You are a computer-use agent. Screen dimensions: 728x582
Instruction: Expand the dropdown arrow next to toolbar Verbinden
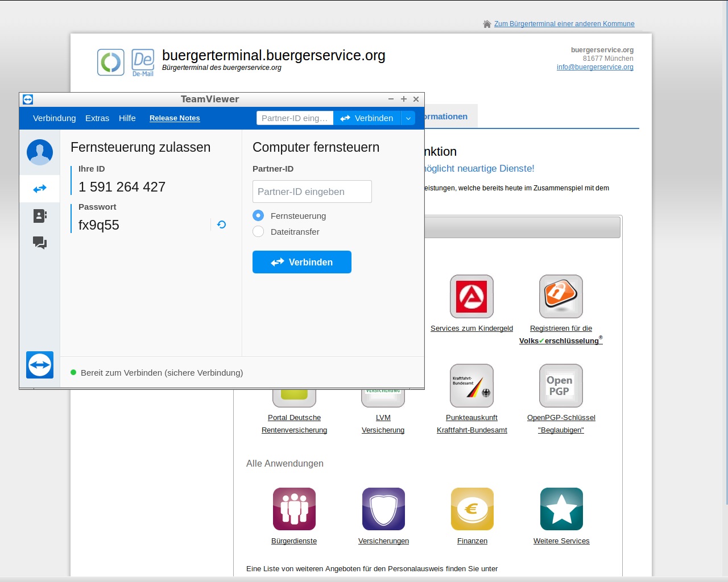(408, 118)
